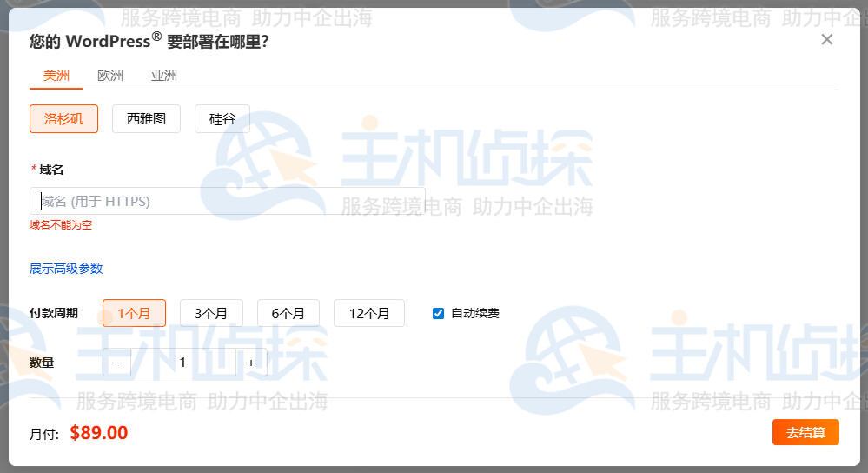The height and width of the screenshot is (473, 868).
Task: Decrease quantity with the minus button
Action: (116, 363)
